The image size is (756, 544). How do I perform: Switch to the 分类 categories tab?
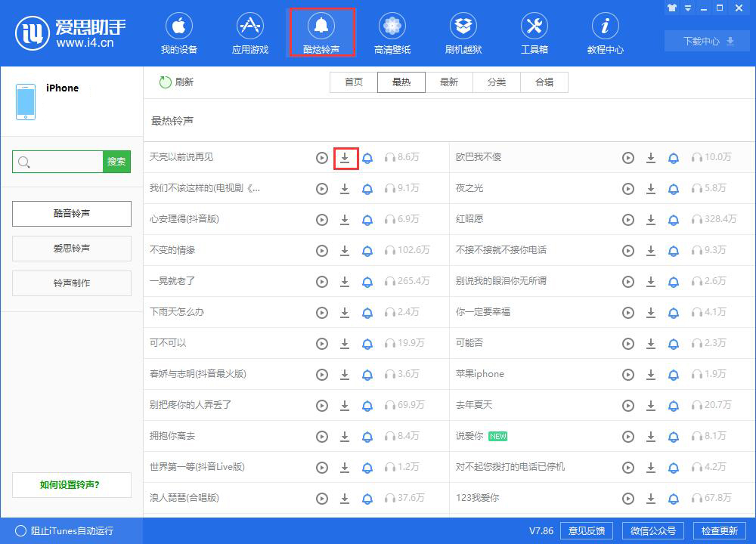(497, 82)
